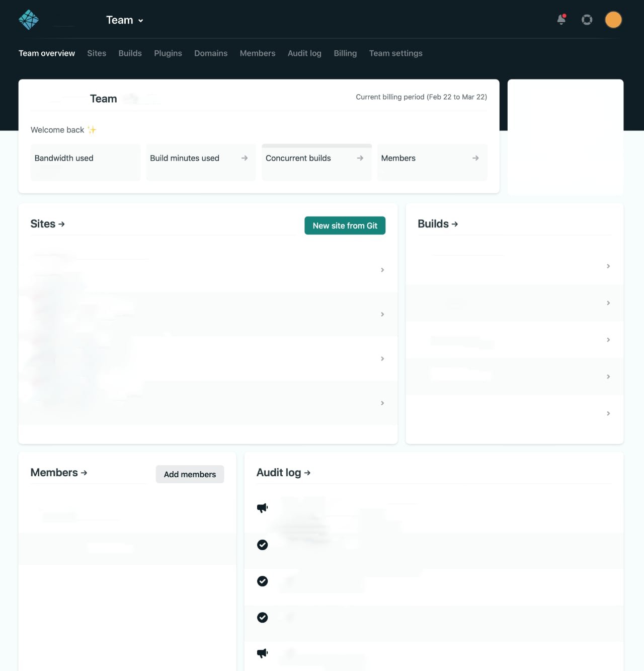Go to the Billing tab
The image size is (644, 671).
tap(345, 53)
